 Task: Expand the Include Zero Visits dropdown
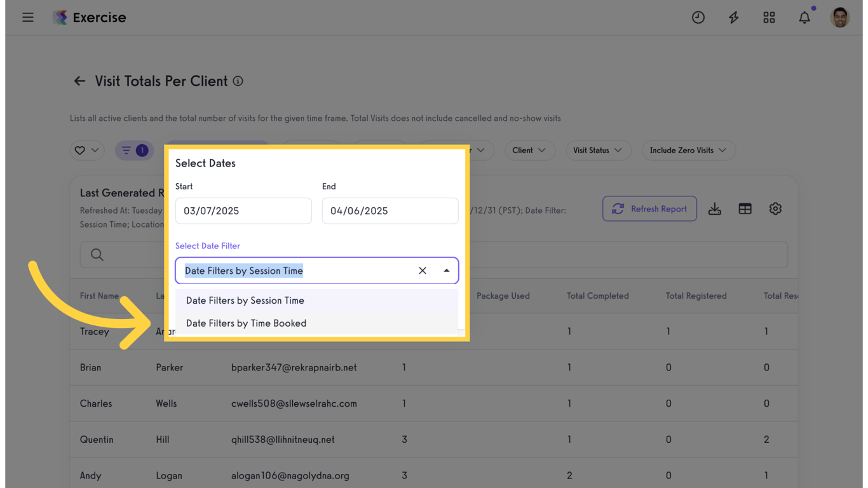click(x=688, y=151)
